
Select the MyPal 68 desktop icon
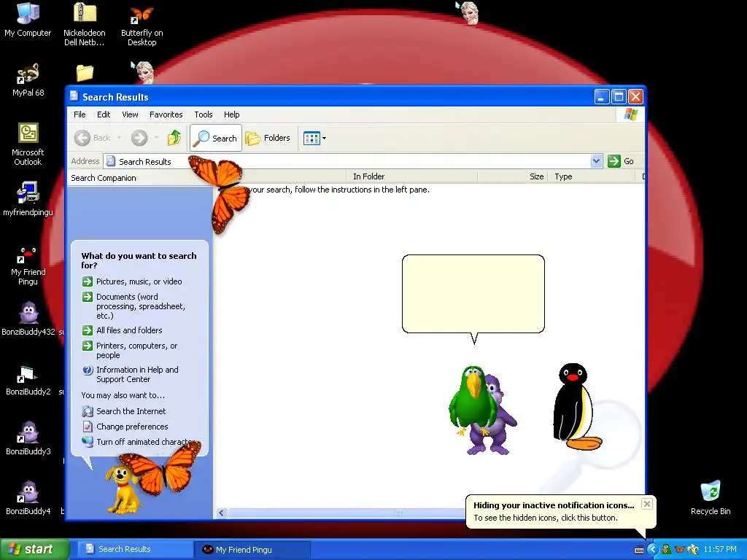tap(28, 80)
